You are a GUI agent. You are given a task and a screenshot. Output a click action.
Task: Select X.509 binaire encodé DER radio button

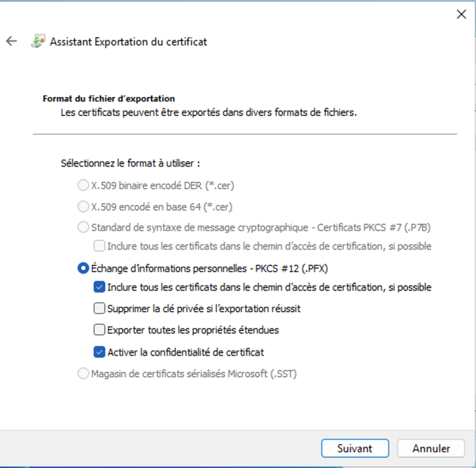[83, 185]
